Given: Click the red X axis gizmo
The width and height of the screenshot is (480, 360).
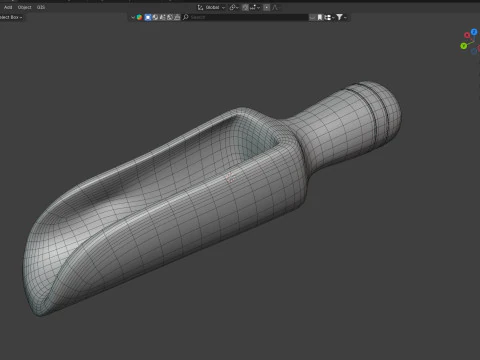Looking at the screenshot, I should point(467,35).
